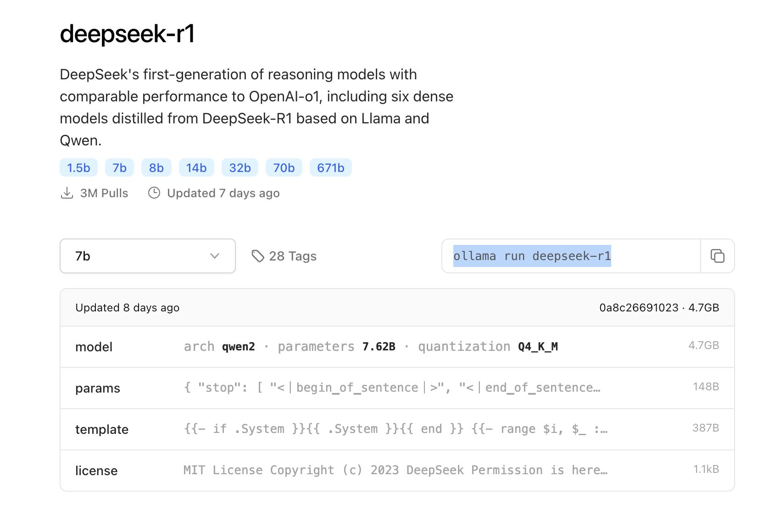Viewport: 780px width, 532px height.
Task: Open the model size dropdown
Action: pyautogui.click(x=147, y=256)
